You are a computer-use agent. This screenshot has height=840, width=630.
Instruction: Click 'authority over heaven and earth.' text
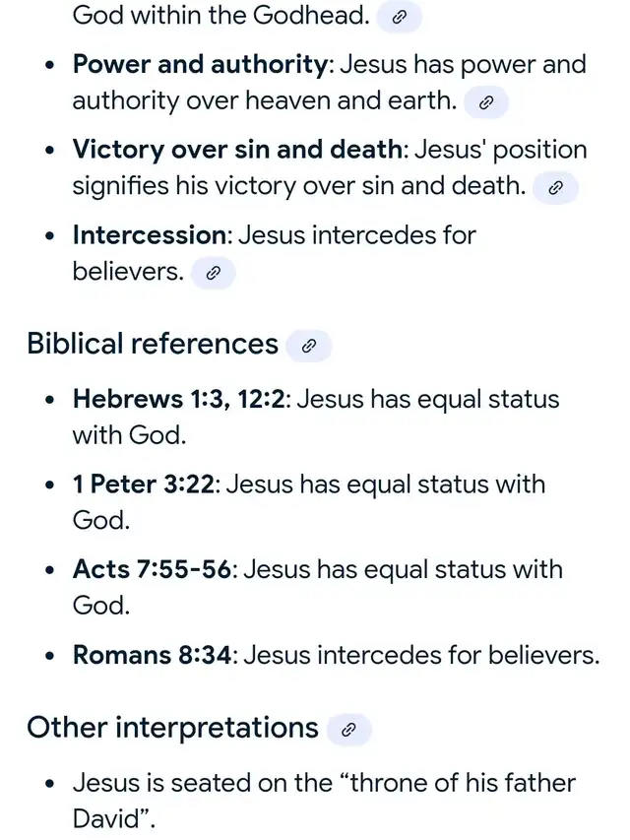(x=265, y=100)
